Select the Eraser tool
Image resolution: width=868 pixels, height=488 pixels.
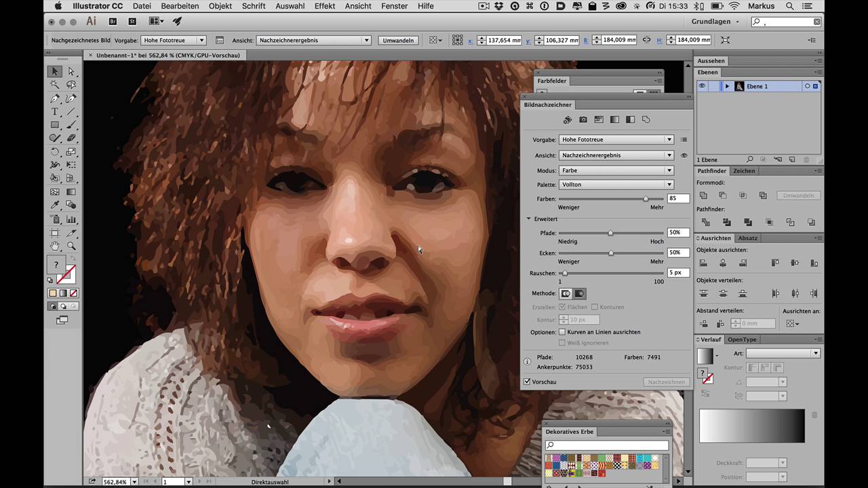click(71, 138)
